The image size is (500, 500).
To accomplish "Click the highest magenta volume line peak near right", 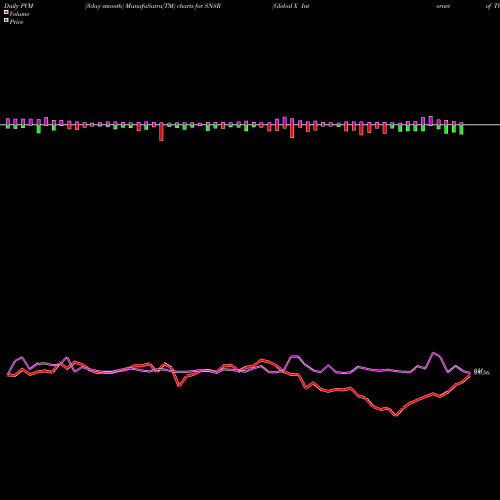I will (433, 353).
